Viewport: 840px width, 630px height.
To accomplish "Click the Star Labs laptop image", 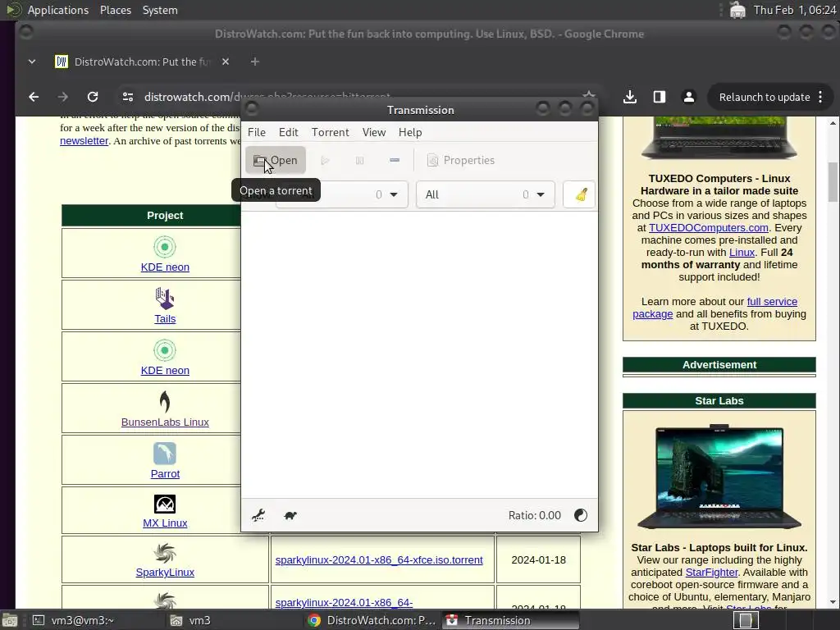I will pyautogui.click(x=719, y=477).
